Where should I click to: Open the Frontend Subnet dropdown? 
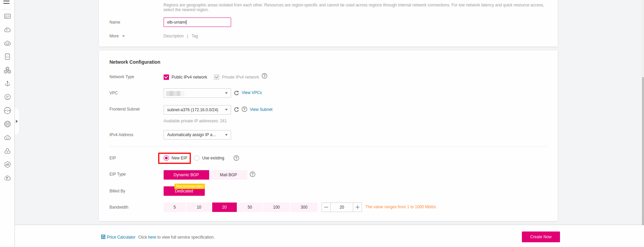click(197, 110)
